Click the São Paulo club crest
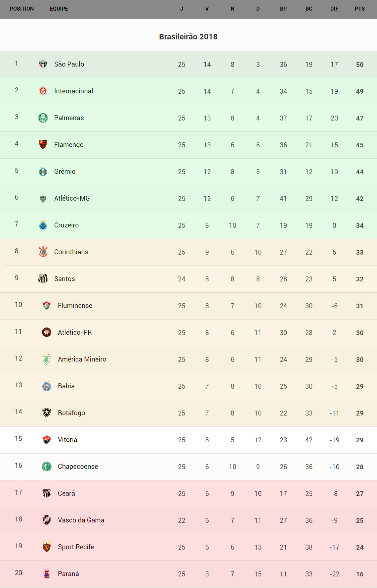 point(43,64)
